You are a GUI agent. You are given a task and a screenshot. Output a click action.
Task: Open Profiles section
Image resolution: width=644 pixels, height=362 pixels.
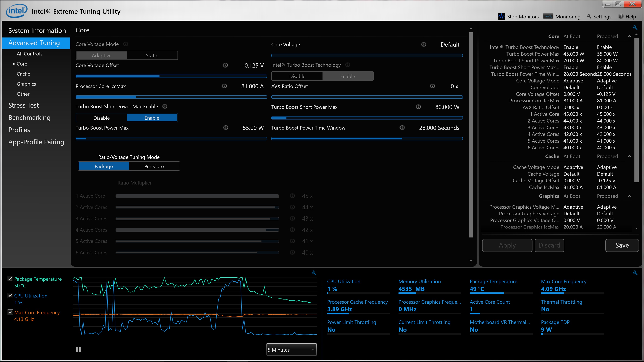(x=19, y=130)
